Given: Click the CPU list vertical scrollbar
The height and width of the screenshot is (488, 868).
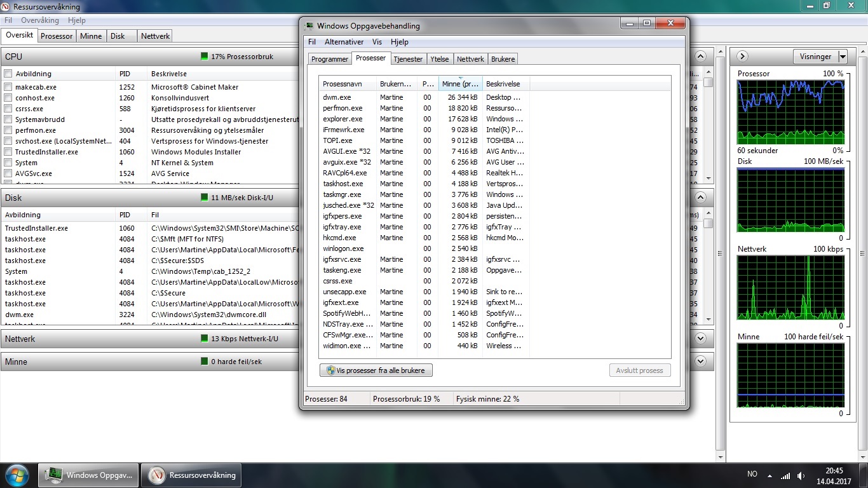Looking at the screenshot, I should pyautogui.click(x=708, y=125).
